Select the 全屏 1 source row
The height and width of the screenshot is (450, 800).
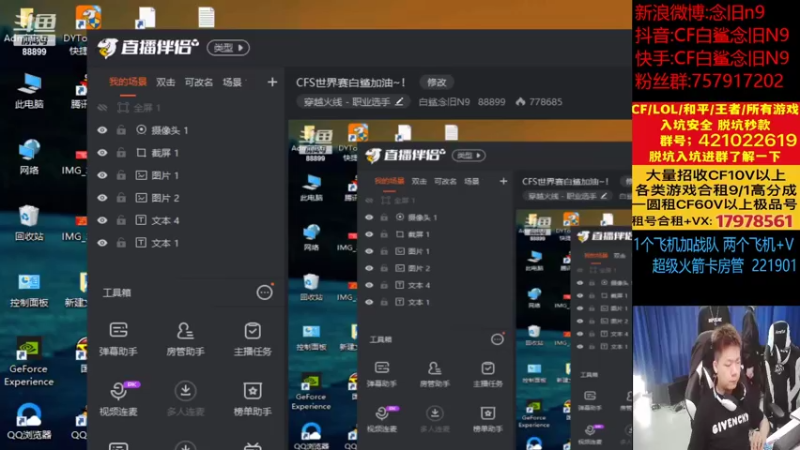(186, 108)
